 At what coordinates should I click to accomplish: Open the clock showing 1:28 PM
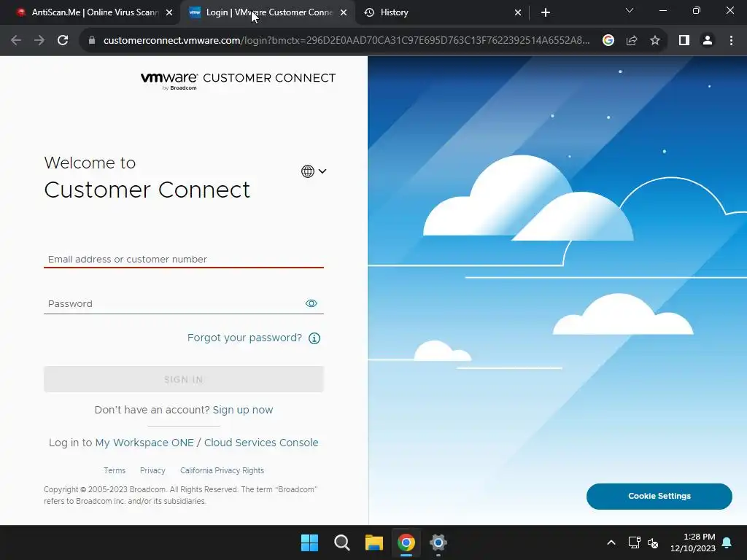[693, 542]
